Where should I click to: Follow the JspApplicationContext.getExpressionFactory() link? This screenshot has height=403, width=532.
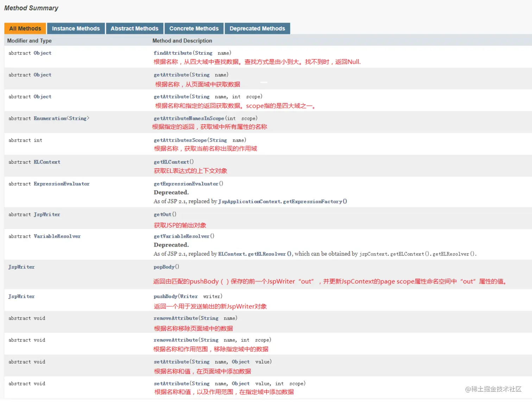coord(283,201)
